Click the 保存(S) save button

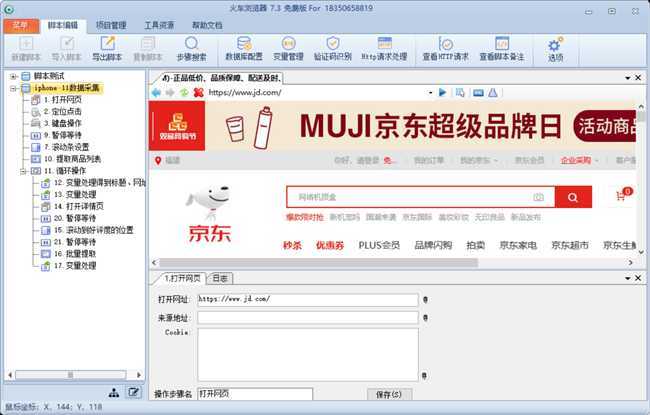tap(389, 394)
